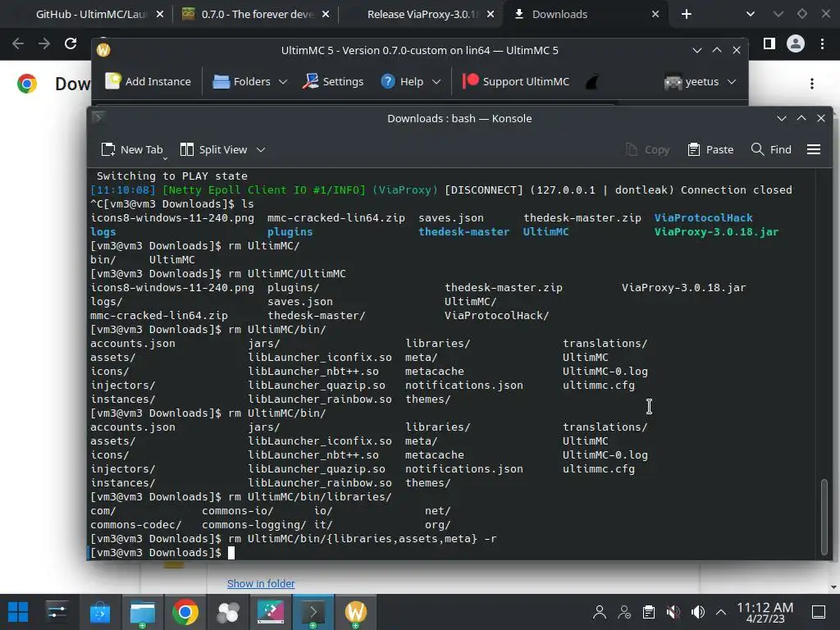
Task: Open Find in Konsole
Action: pyautogui.click(x=771, y=149)
